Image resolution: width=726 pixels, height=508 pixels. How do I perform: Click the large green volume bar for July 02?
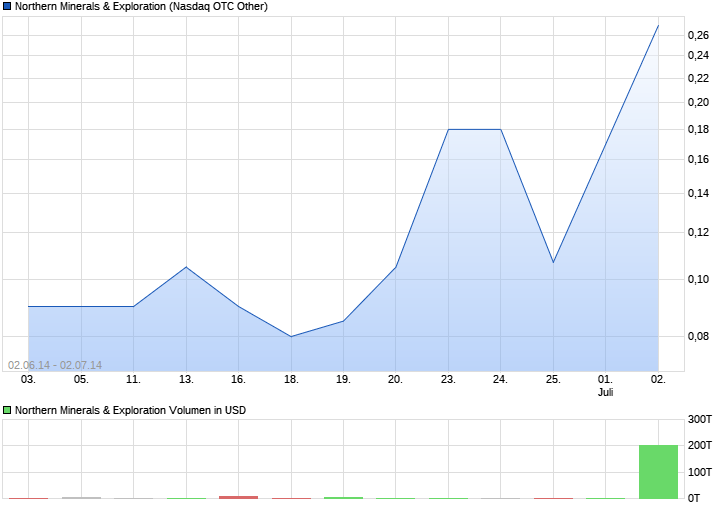[658, 472]
